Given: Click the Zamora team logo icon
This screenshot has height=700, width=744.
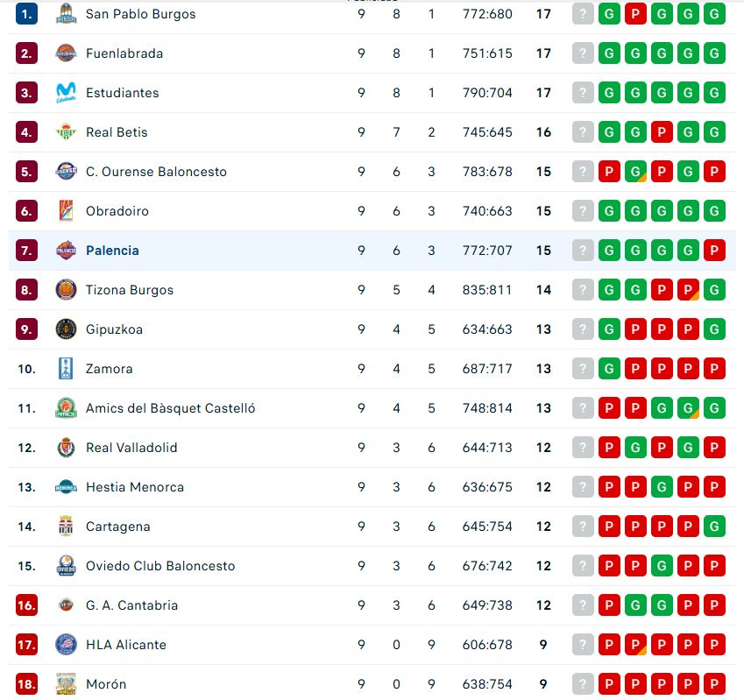Looking at the screenshot, I should click(66, 369).
